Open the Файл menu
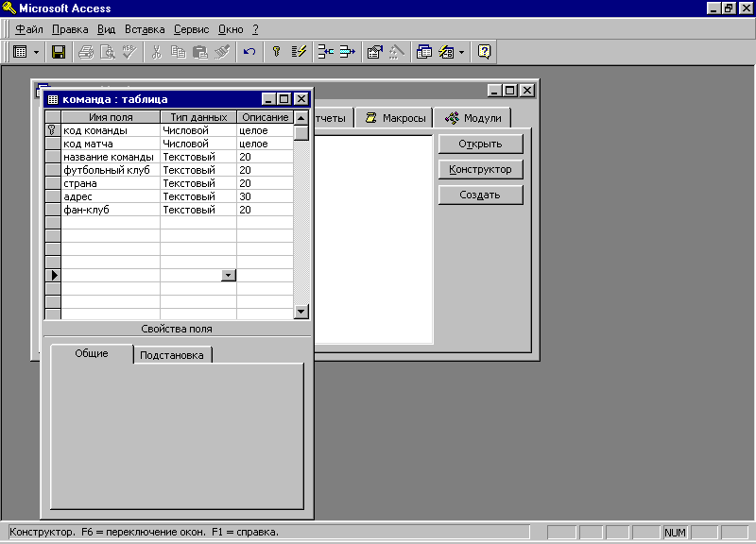756x544 pixels. [x=29, y=29]
